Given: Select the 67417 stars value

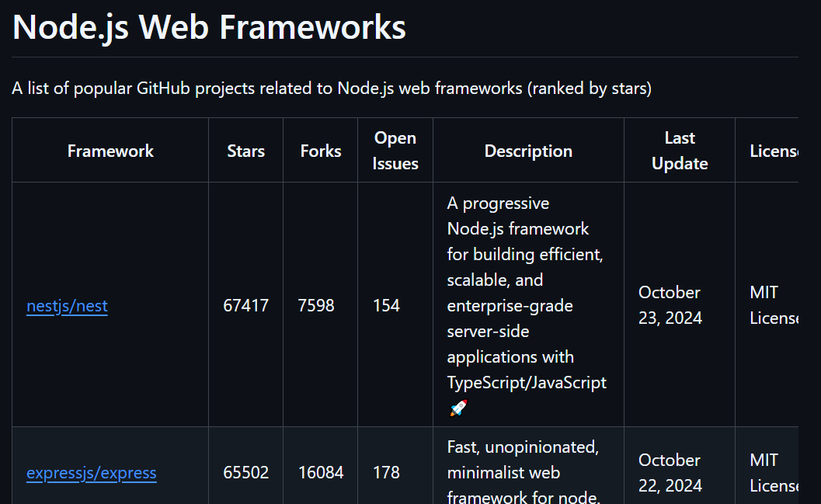Looking at the screenshot, I should point(245,305).
